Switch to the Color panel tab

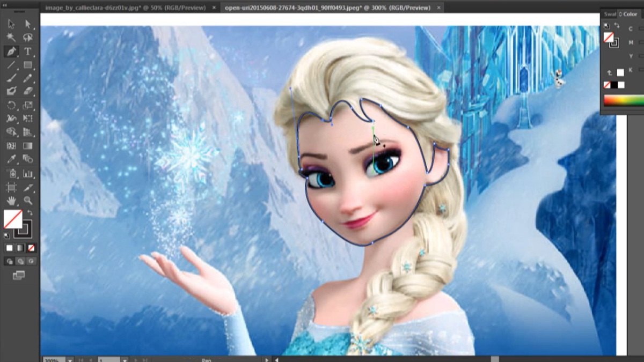630,14
